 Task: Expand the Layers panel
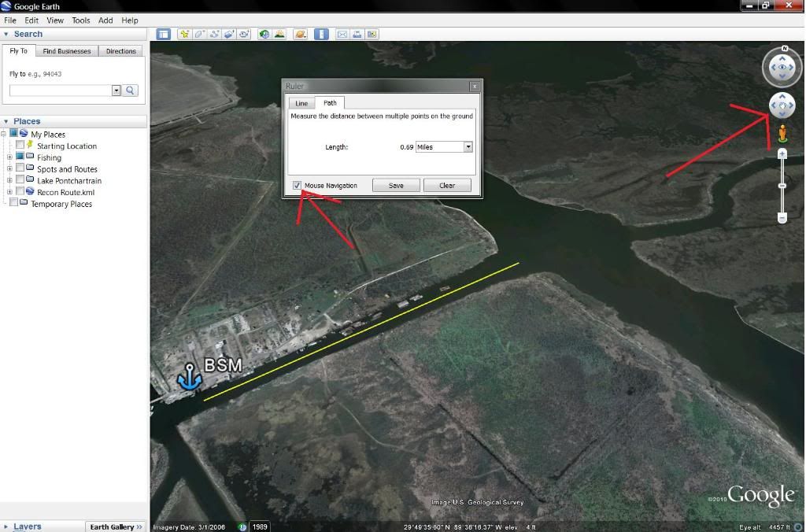(6, 526)
